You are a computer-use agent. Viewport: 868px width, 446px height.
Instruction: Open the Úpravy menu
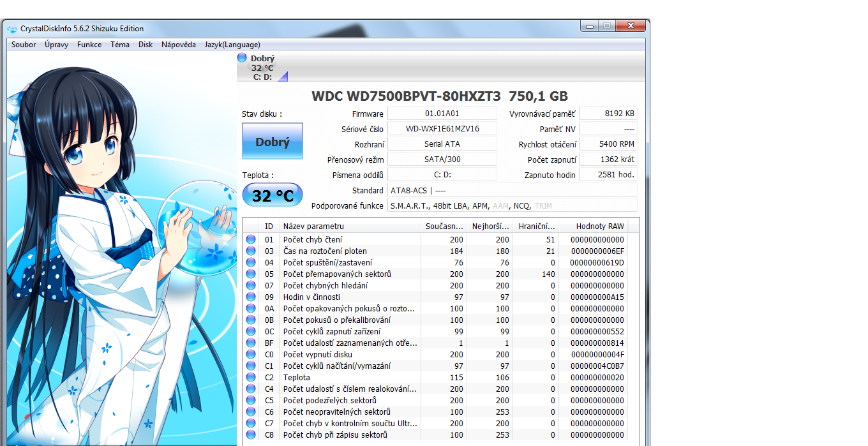pos(57,45)
